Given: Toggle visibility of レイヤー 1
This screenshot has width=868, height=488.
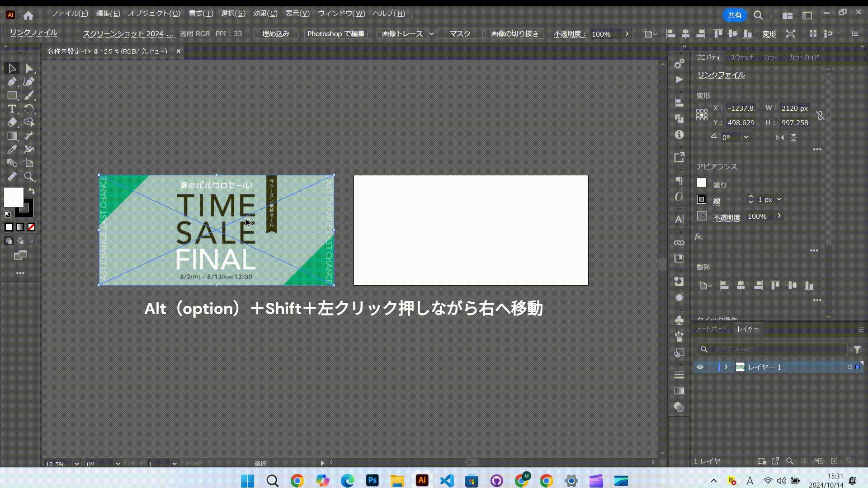Looking at the screenshot, I should point(700,366).
